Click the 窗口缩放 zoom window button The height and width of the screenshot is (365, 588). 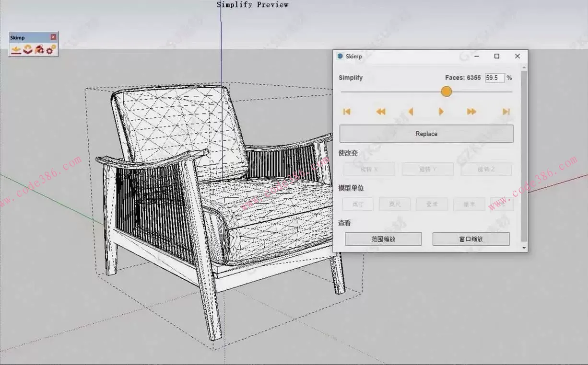[x=471, y=239]
